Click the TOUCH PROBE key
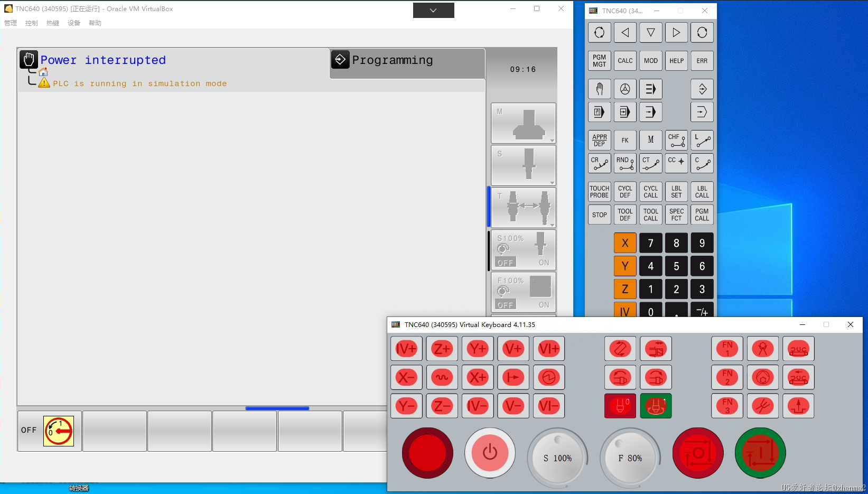Screen dimensions: 868x494 coord(599,192)
